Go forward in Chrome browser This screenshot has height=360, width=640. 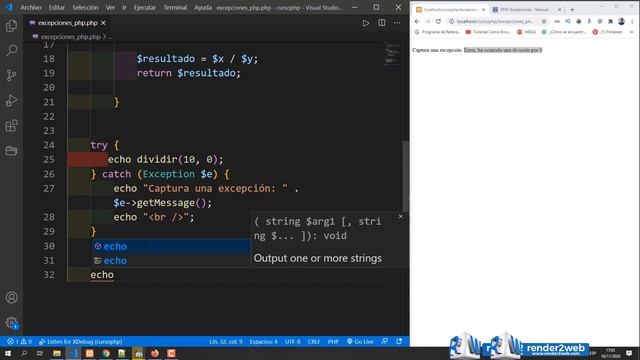click(x=427, y=21)
